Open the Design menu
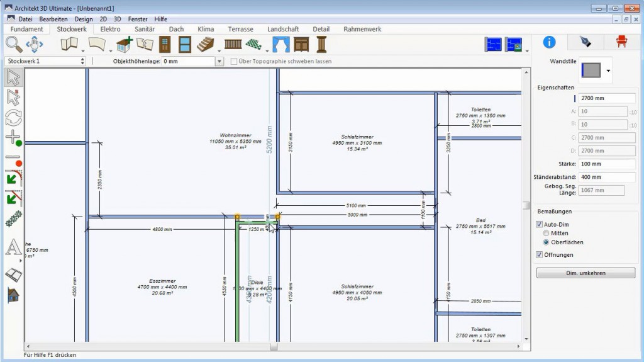The height and width of the screenshot is (362, 644). click(x=84, y=19)
